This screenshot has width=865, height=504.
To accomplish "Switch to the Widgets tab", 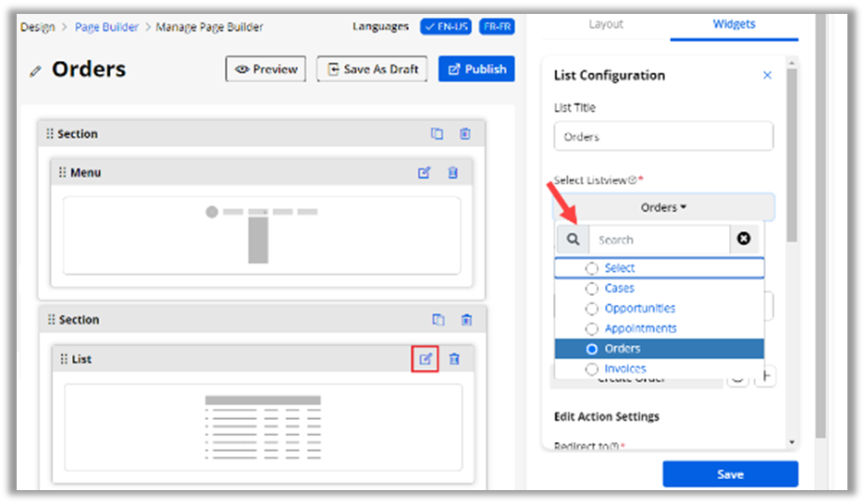I will [734, 24].
